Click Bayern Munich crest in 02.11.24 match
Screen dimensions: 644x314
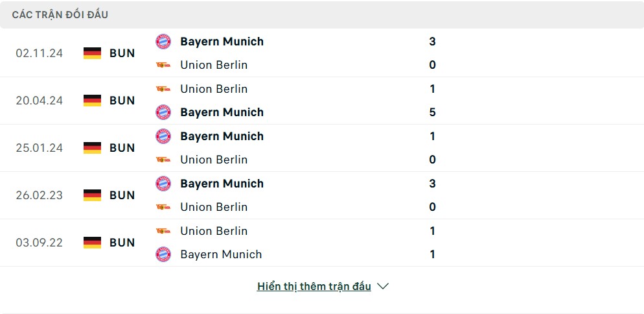coord(163,42)
